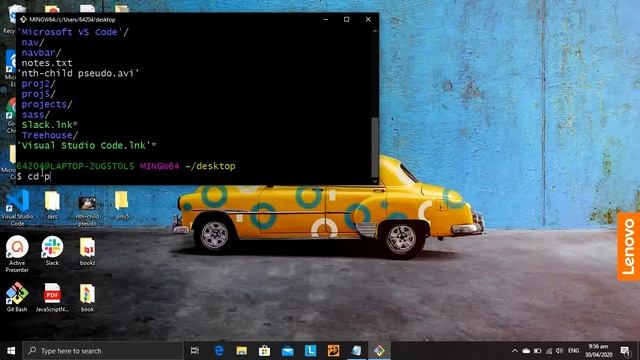The width and height of the screenshot is (640, 360).
Task: Click the Lenovo badge on wallpaper edge
Action: pos(629,247)
